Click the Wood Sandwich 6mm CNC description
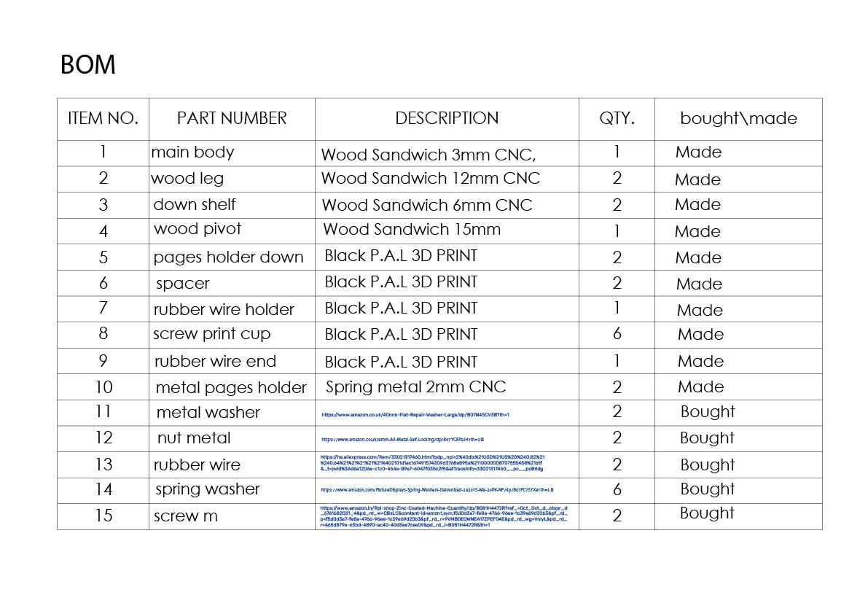 click(x=427, y=206)
